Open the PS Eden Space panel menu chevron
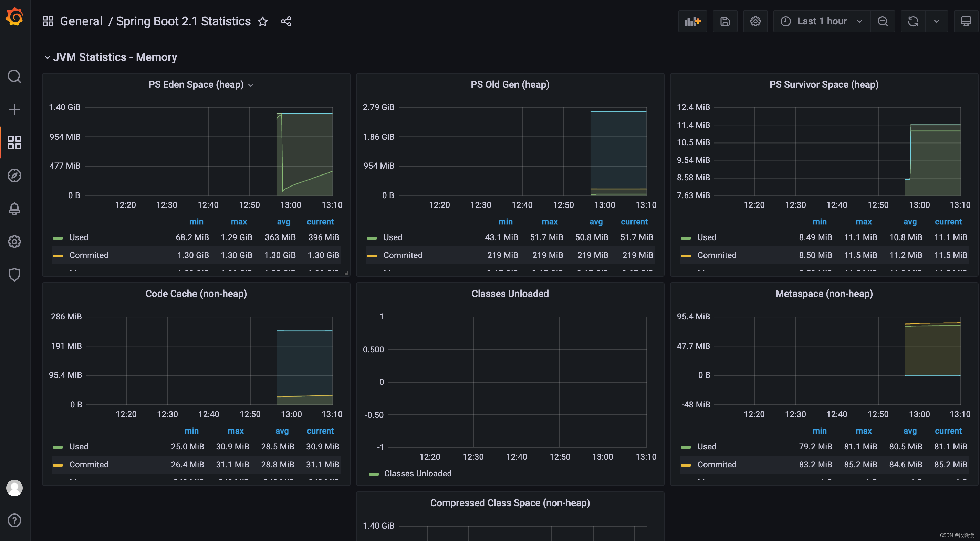The height and width of the screenshot is (541, 980). click(x=251, y=85)
